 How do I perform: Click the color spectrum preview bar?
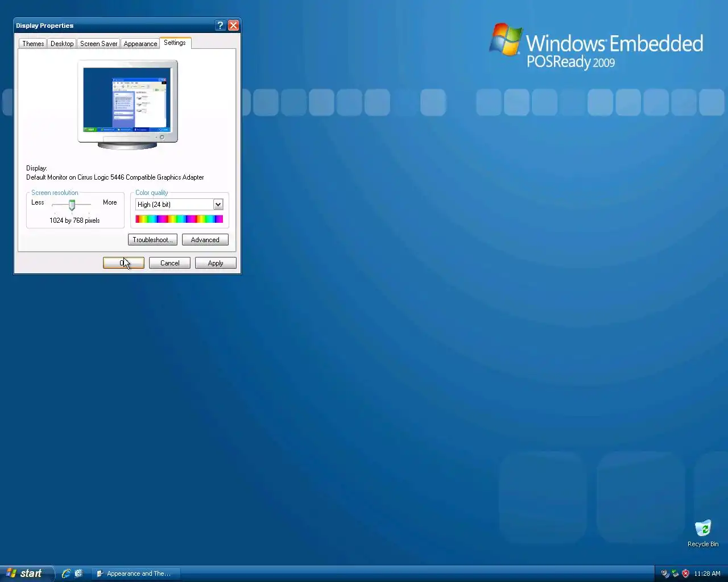[x=179, y=219]
